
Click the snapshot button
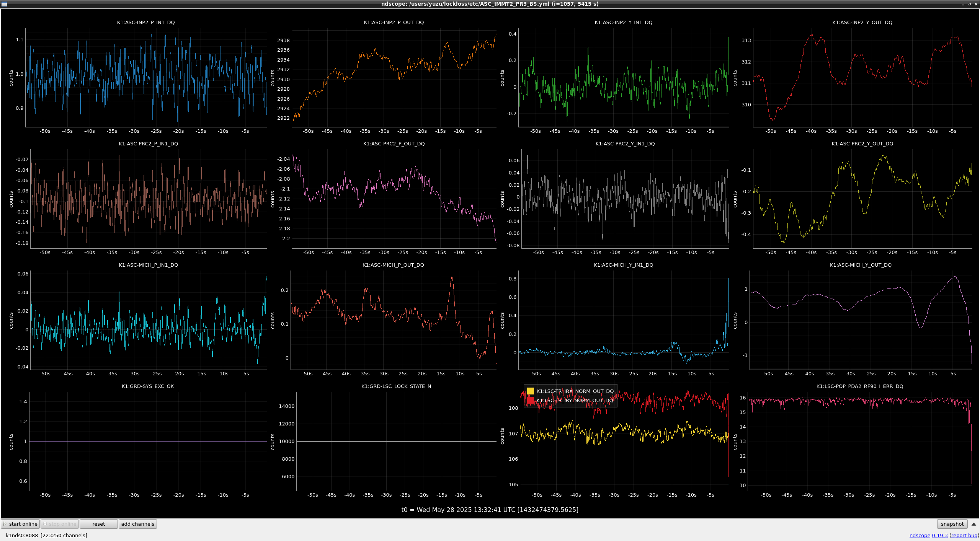952,524
